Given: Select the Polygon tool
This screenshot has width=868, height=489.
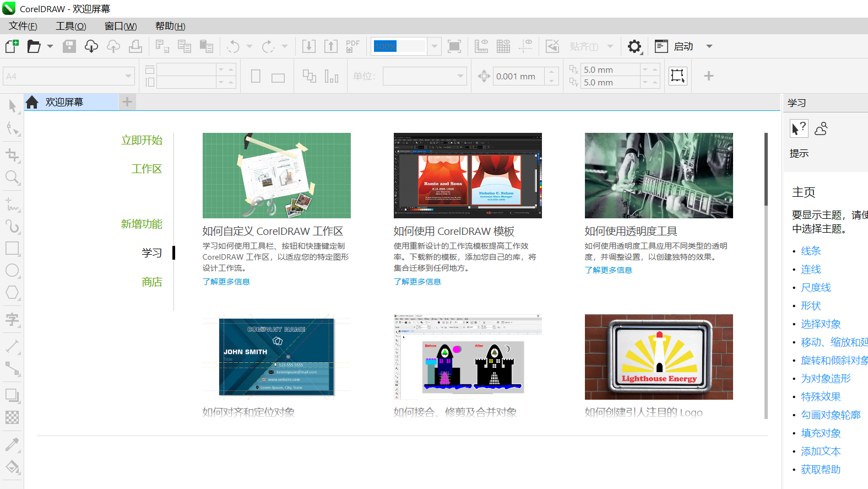Looking at the screenshot, I should click(x=12, y=292).
